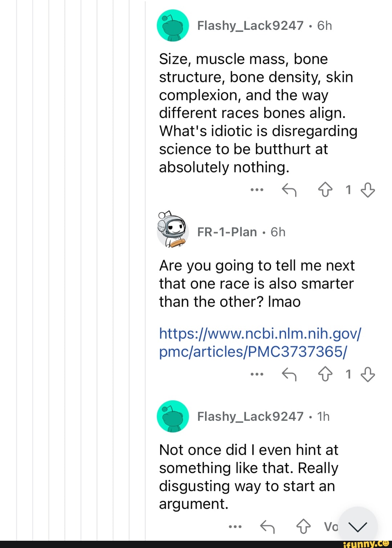The image size is (392, 548).
Task: Click Flashy_Lack9247's avatar on the 1h comment
Action: coord(173,416)
